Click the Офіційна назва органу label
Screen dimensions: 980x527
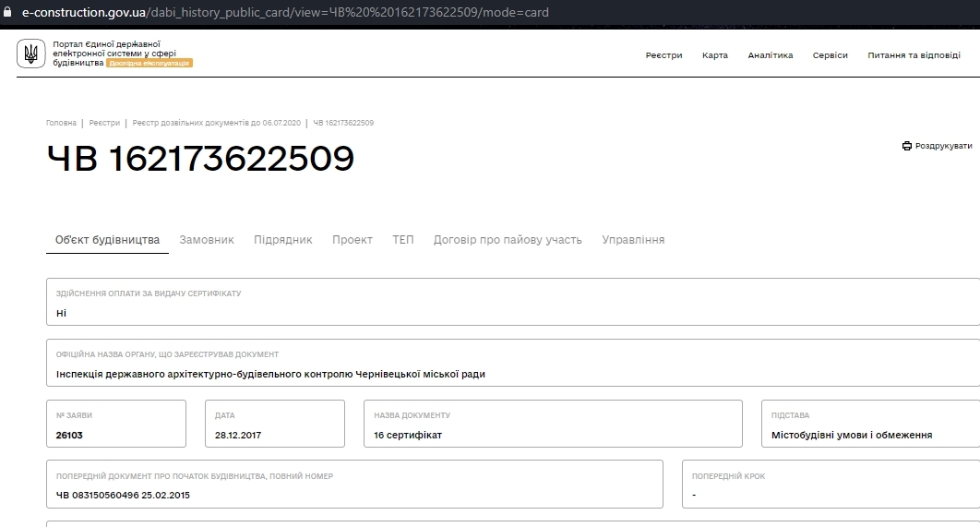[x=168, y=354]
